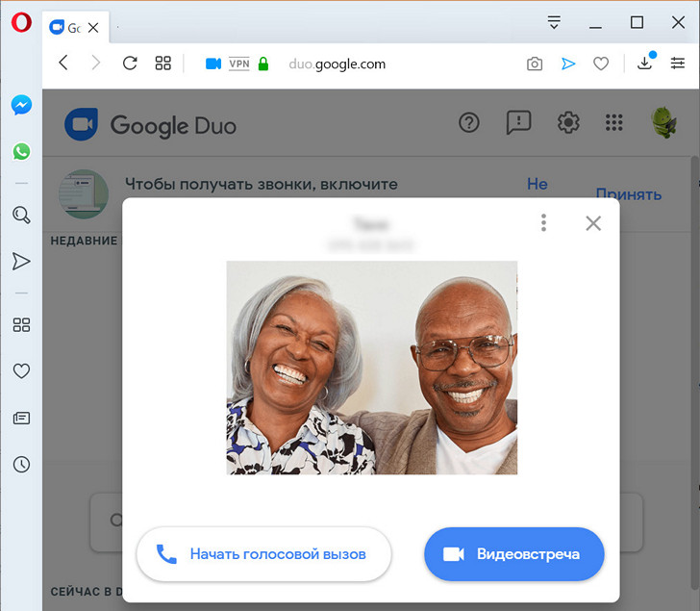
Task: Add page to bookmarks heart icon
Action: [x=601, y=64]
